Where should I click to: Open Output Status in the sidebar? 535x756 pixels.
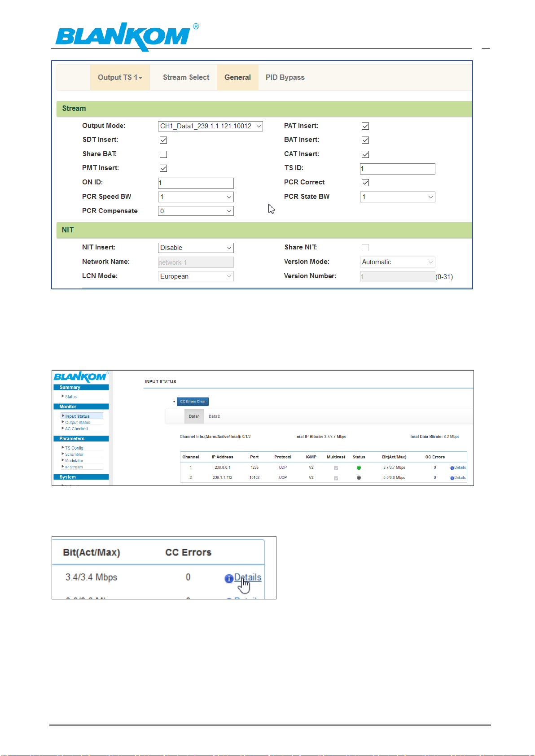pyautogui.click(x=78, y=423)
